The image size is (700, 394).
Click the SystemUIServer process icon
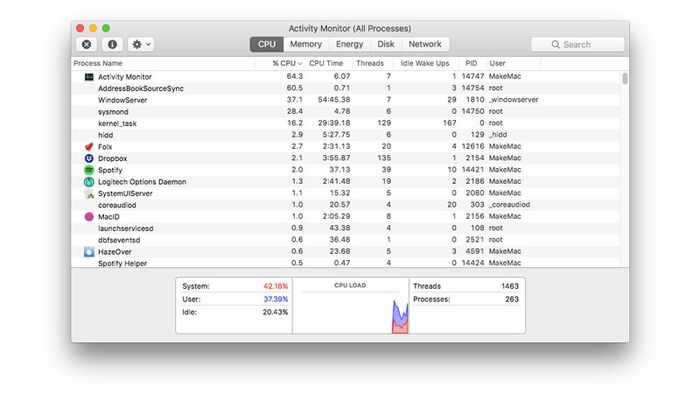pos(89,194)
